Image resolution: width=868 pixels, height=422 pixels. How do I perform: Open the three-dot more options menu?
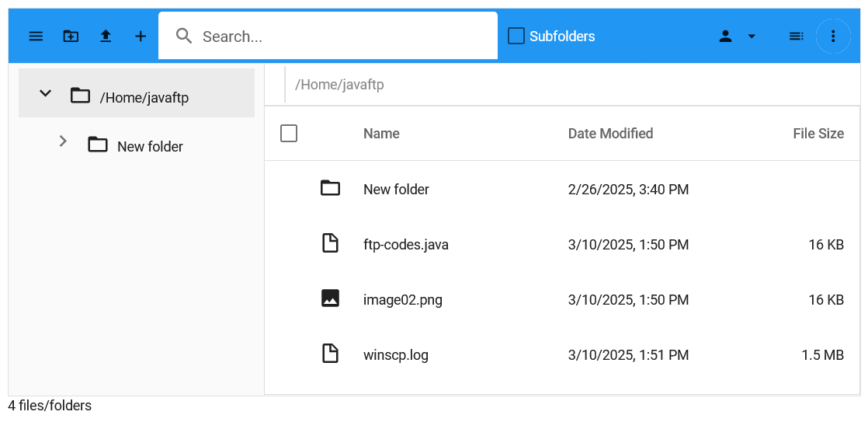833,37
